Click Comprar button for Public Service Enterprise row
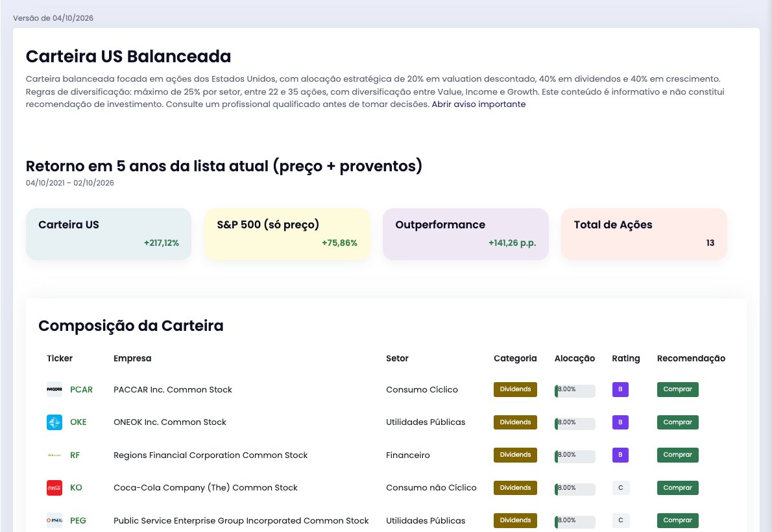The image size is (772, 532). [x=677, y=520]
